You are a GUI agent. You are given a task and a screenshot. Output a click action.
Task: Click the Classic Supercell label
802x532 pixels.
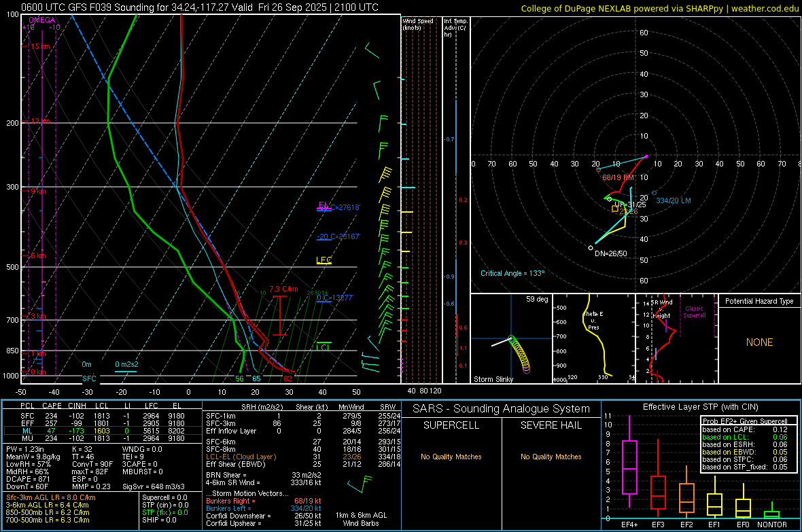pos(694,312)
